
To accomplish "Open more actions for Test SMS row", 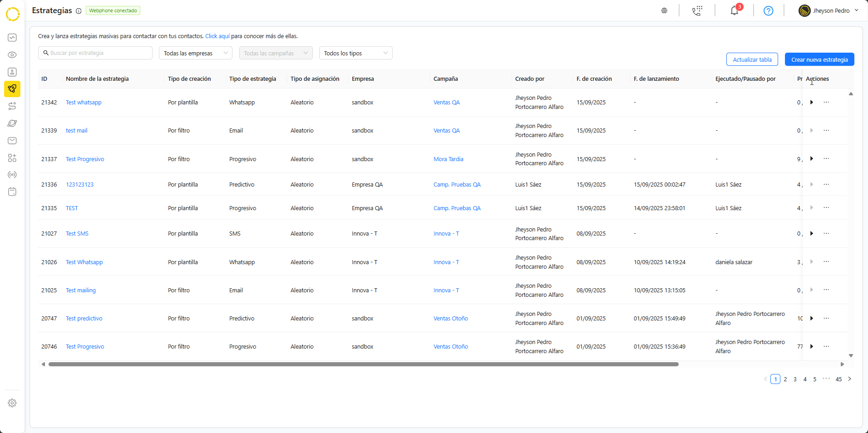I will (826, 233).
